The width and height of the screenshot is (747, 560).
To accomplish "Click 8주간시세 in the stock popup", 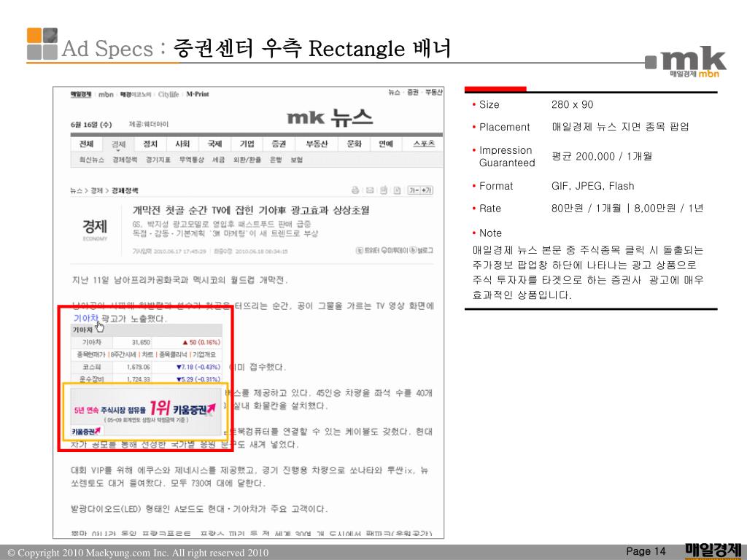I will pyautogui.click(x=124, y=355).
